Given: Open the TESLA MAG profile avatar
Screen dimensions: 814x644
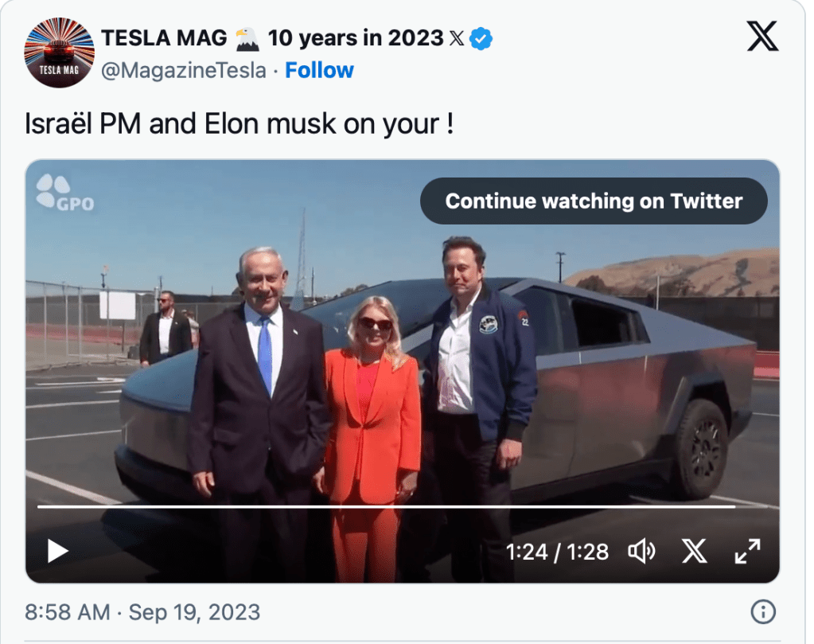Looking at the screenshot, I should 60,53.
